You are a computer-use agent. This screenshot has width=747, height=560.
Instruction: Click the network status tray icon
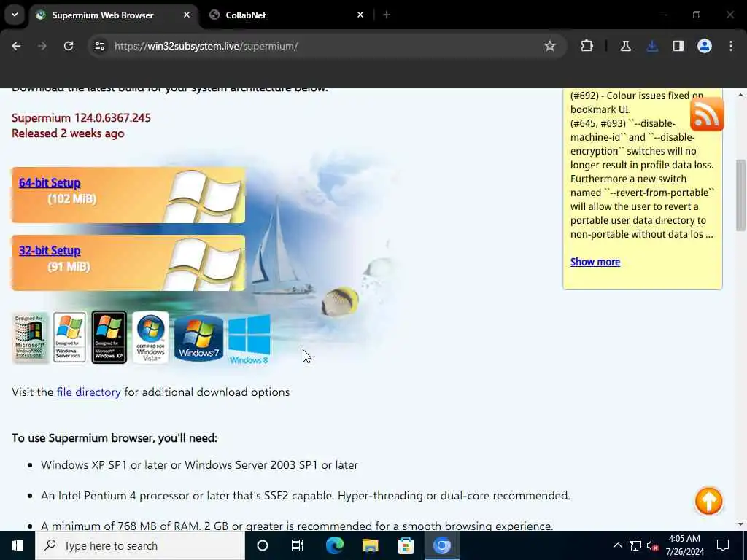[635, 545]
